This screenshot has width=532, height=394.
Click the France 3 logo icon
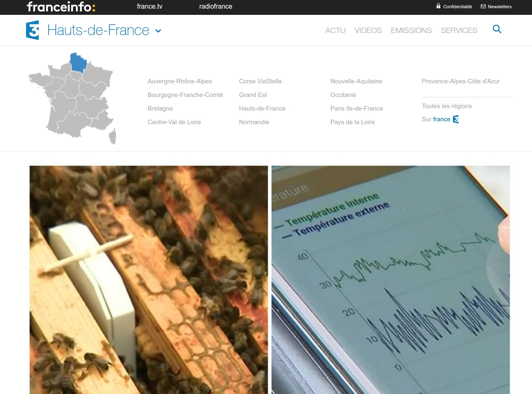pyautogui.click(x=33, y=30)
